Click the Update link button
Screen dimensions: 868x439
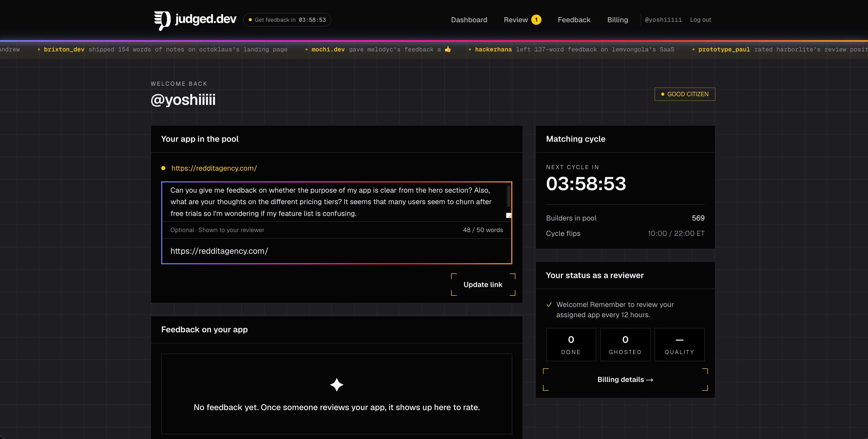[483, 285]
